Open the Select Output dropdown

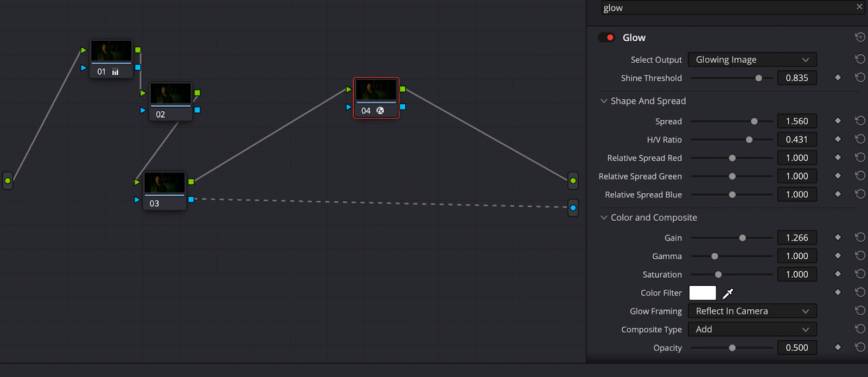pyautogui.click(x=752, y=60)
